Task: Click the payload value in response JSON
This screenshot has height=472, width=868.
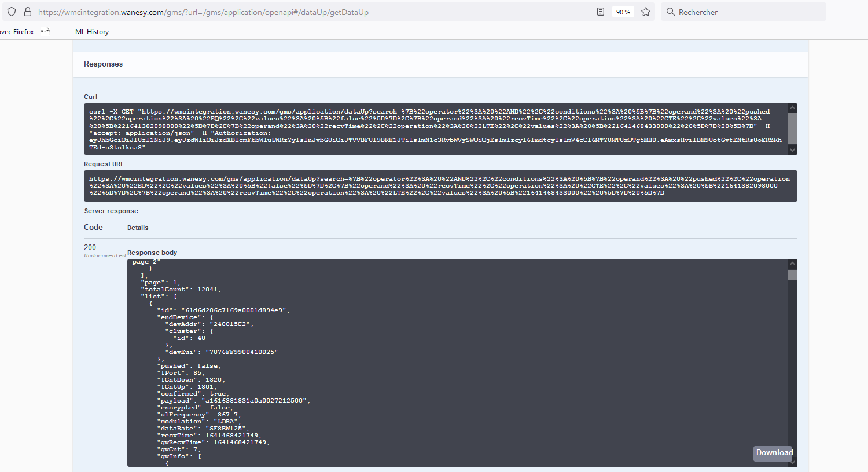Action: pyautogui.click(x=255, y=401)
